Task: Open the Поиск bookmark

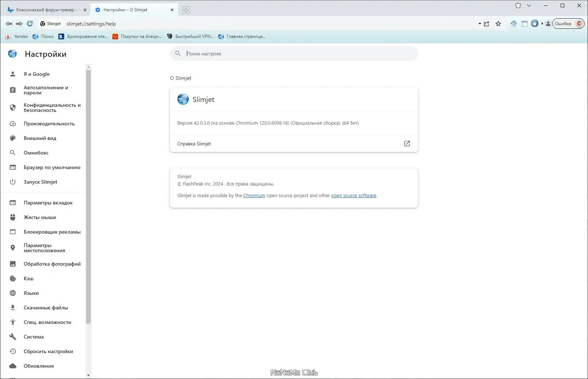Action: [x=43, y=36]
